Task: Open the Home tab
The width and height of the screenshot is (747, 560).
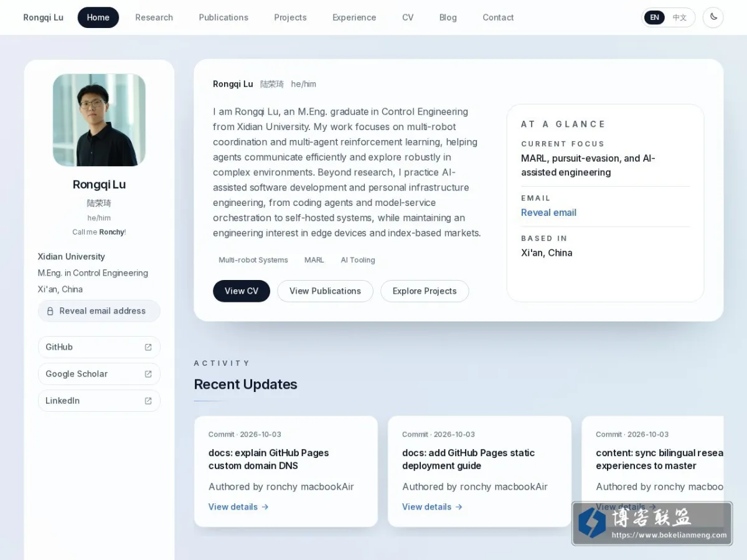Action: (x=98, y=17)
